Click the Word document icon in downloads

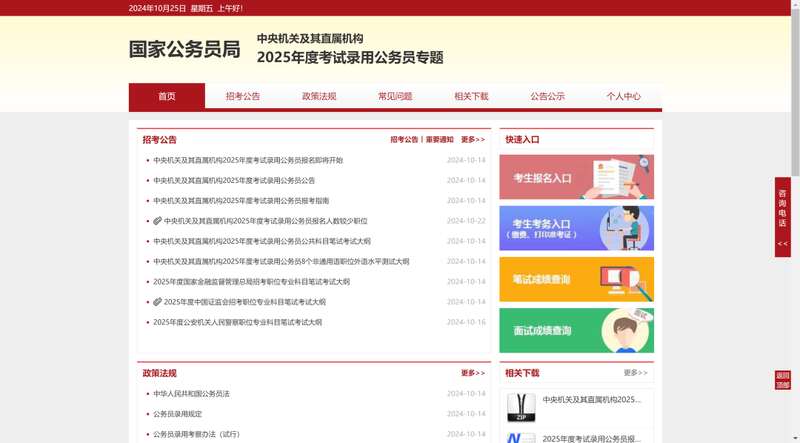(x=514, y=438)
